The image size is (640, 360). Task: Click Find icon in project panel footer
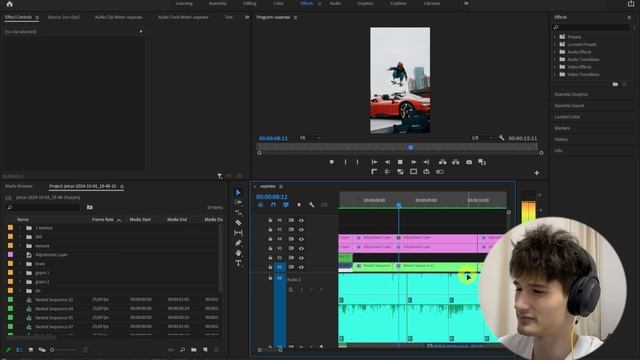click(x=182, y=350)
